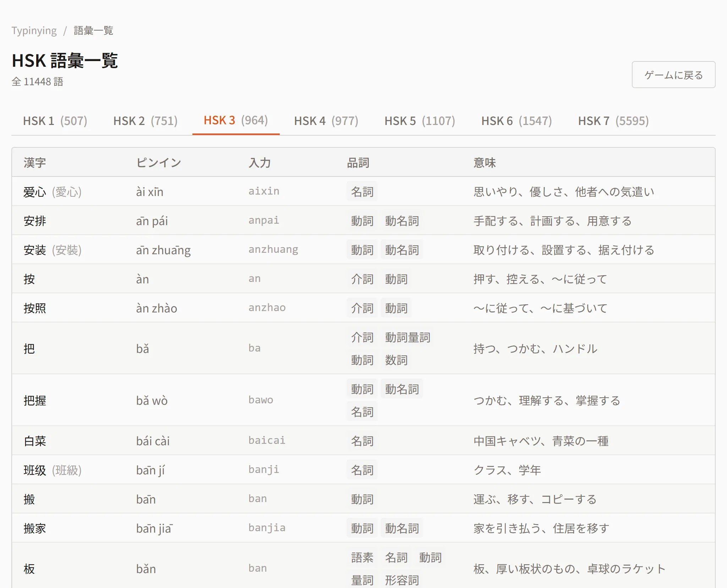This screenshot has height=588, width=727.
Task: Click the ピンイン column header
Action: pos(159,162)
